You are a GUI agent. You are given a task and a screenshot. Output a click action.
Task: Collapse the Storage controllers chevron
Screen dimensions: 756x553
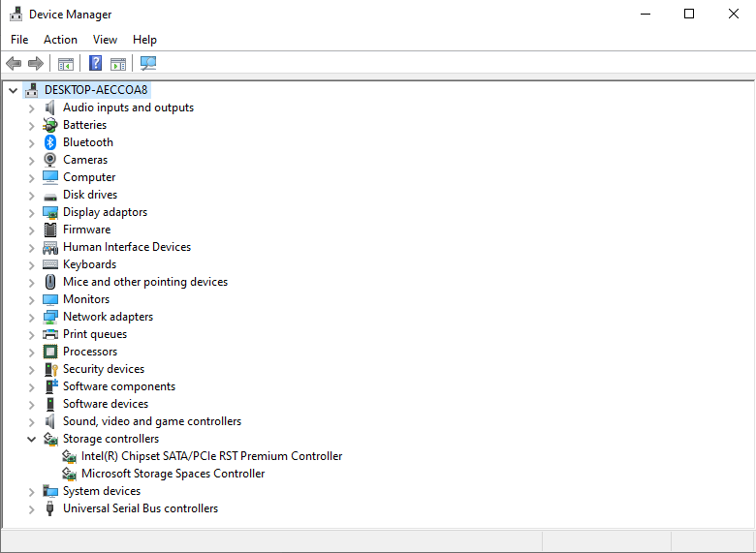(x=31, y=439)
